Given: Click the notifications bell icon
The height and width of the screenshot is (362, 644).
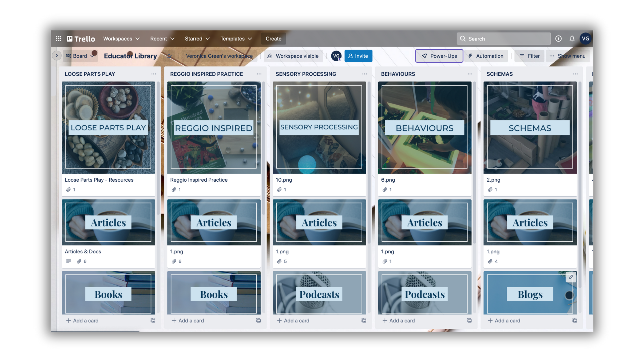Looking at the screenshot, I should 572,39.
